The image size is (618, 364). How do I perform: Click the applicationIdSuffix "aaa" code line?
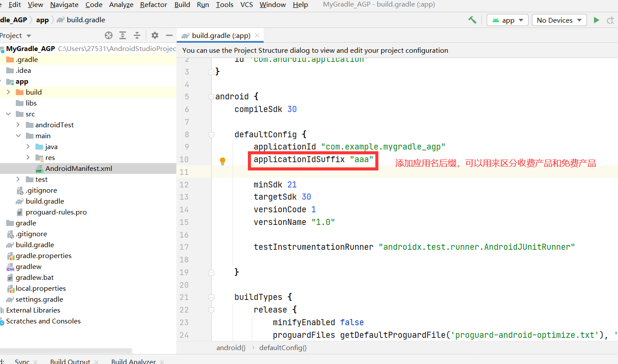pos(313,160)
